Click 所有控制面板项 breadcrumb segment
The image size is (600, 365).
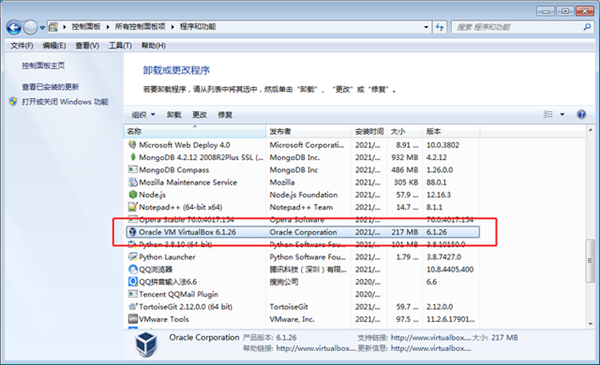140,27
